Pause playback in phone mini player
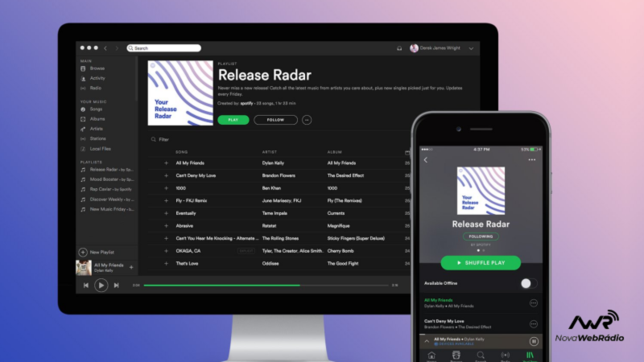This screenshot has width=644, height=362. (534, 341)
